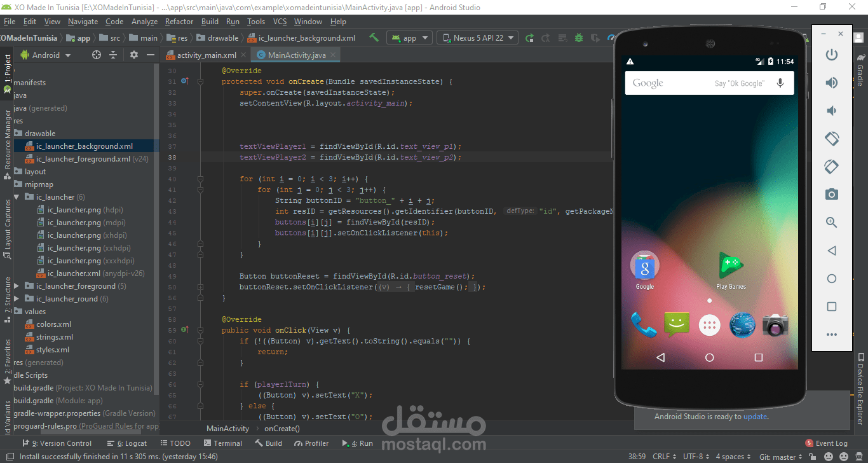This screenshot has width=868, height=463.
Task: Open Project panel settings gear
Action: 133,55
